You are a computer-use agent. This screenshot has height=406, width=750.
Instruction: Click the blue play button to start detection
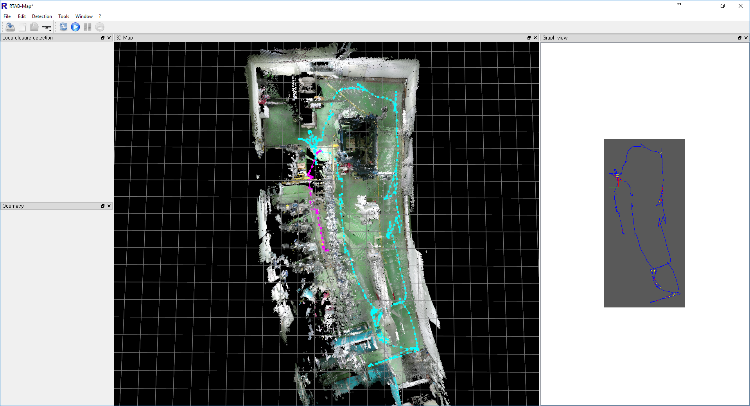point(76,27)
